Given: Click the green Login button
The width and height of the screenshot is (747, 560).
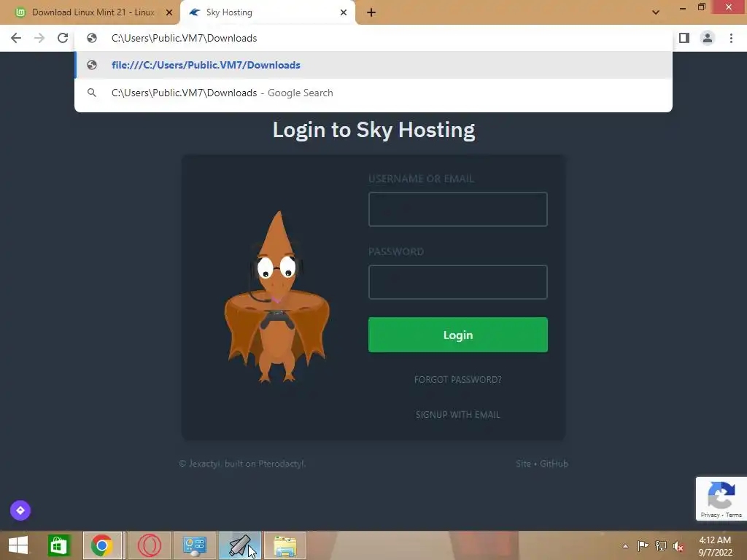Looking at the screenshot, I should (458, 335).
